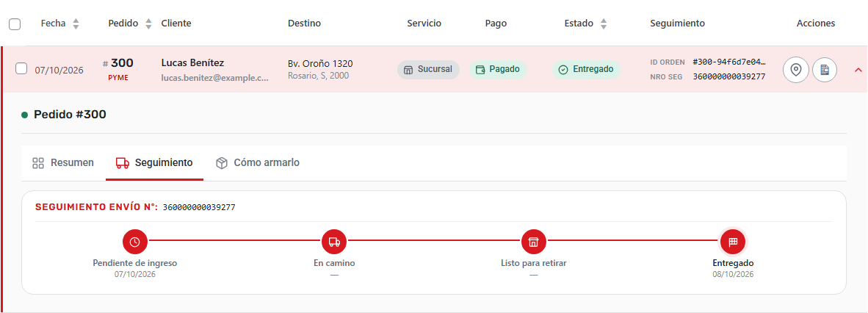Sort the table by Pedido
Viewport: 868px width, 313px height.
148,24
